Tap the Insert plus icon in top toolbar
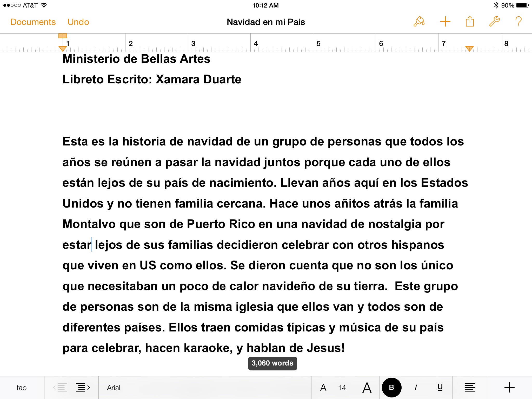 tap(445, 22)
